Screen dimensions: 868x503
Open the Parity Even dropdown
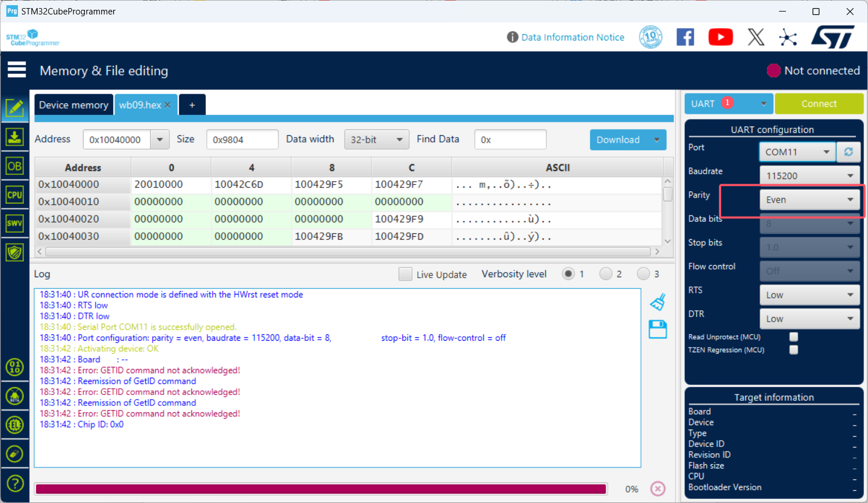[x=810, y=200]
